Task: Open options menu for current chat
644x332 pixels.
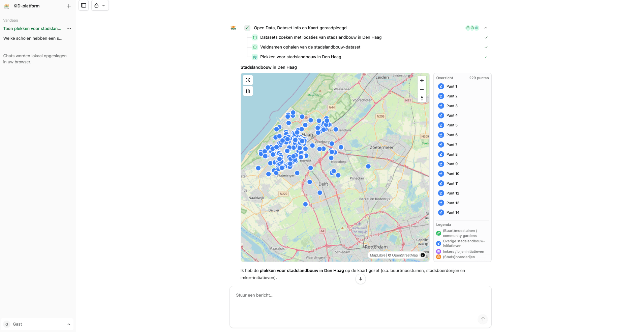Action: click(69, 29)
